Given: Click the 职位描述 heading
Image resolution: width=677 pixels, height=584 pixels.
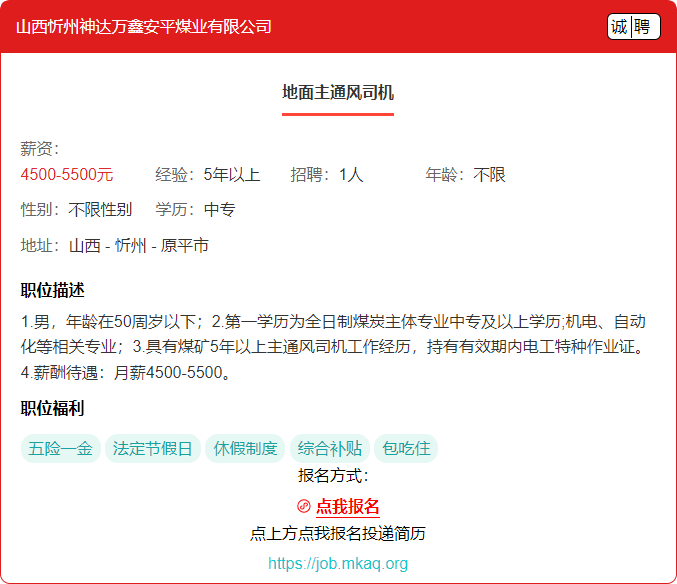Looking at the screenshot, I should 53,290.
